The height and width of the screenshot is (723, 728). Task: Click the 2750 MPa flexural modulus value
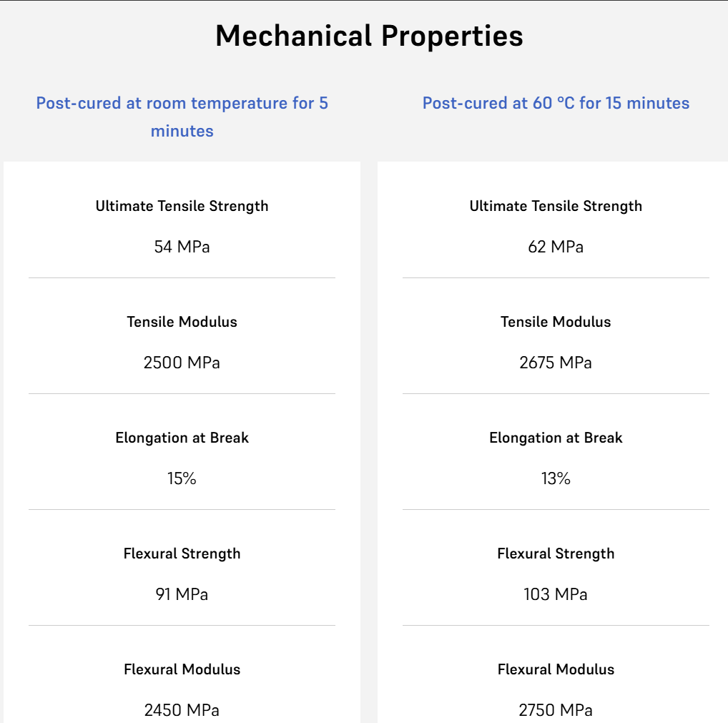[556, 710]
